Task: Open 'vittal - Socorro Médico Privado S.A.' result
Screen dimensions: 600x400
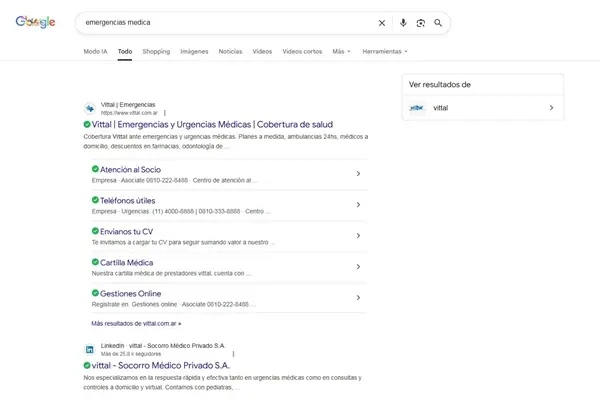Action: [161, 366]
